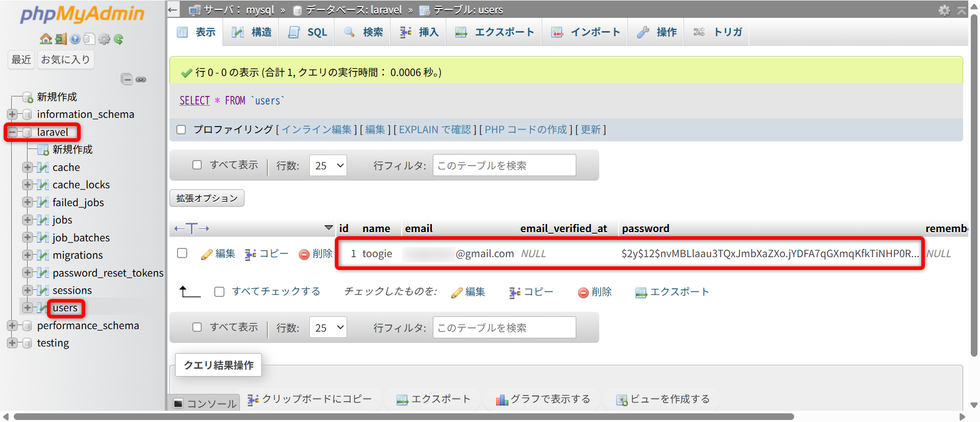The width and height of the screenshot is (980, 422).
Task: Click the logout door icon
Action: [61, 39]
